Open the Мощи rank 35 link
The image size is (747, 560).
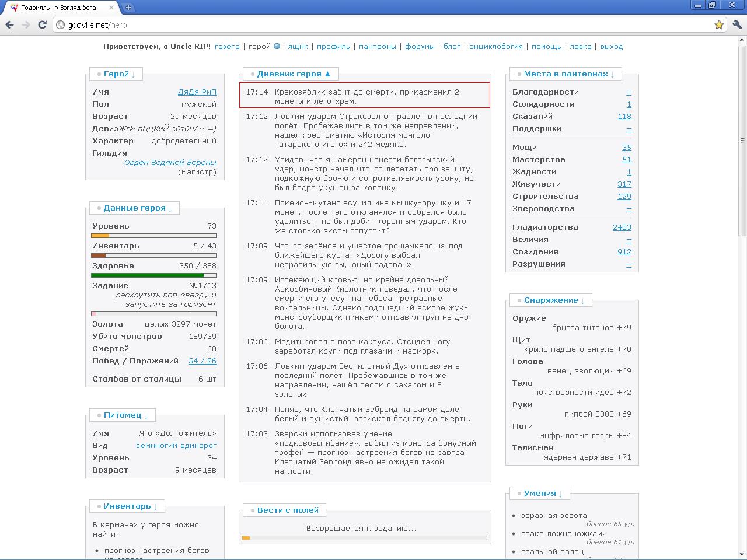click(627, 148)
